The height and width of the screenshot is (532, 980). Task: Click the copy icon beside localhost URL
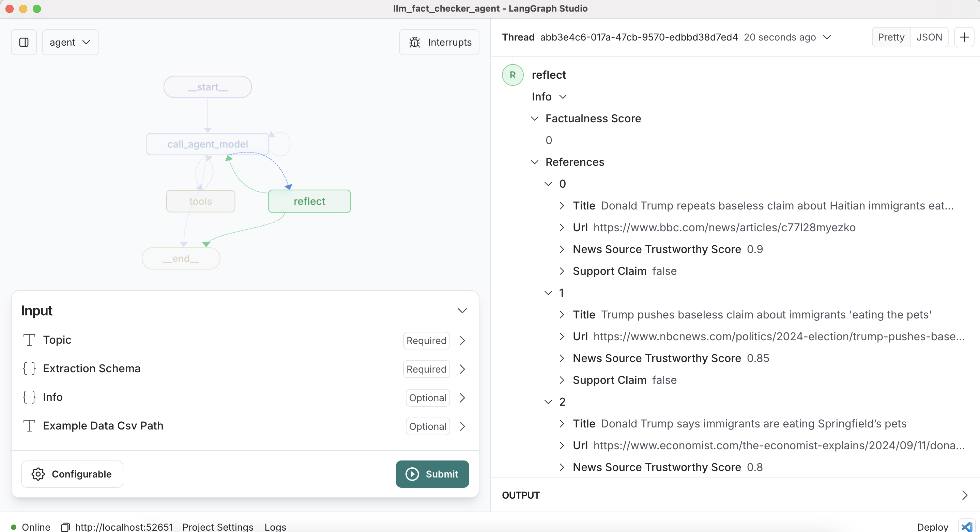pyautogui.click(x=65, y=527)
